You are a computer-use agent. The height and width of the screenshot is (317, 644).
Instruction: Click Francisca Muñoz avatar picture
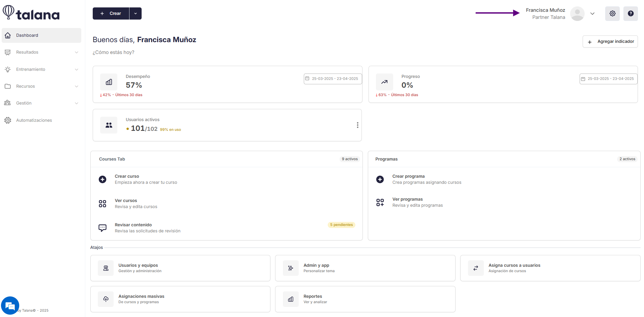point(577,14)
